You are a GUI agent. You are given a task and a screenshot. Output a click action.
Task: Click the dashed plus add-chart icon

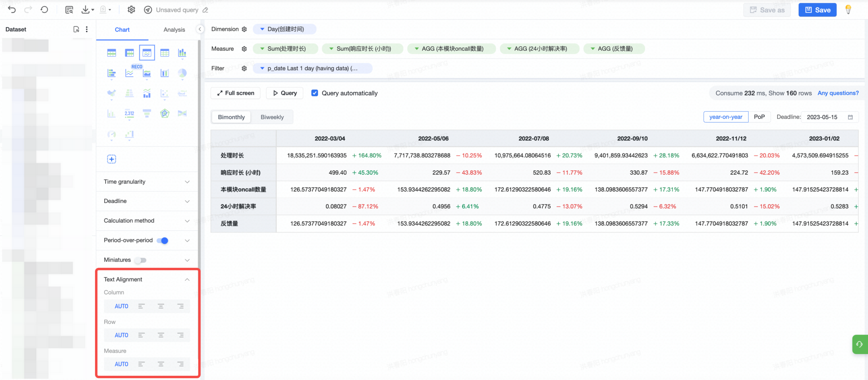pos(112,159)
